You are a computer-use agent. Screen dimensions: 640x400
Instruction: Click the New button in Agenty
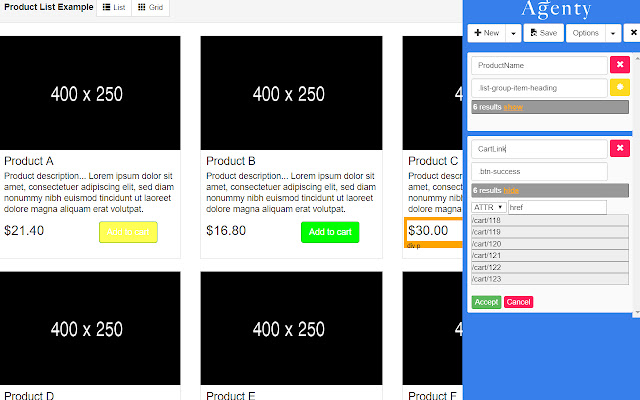487,33
